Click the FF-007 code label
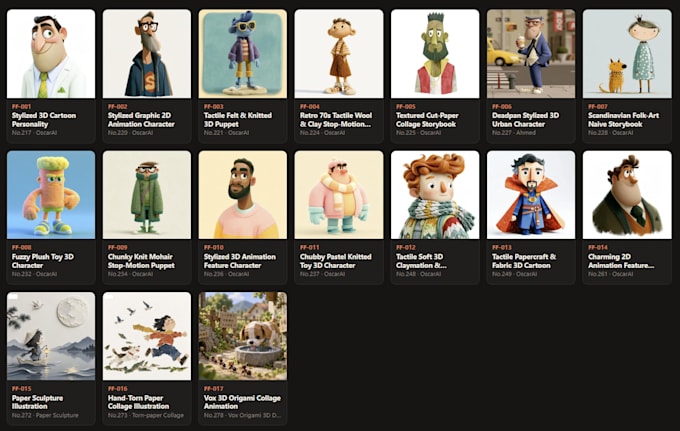This screenshot has height=431, width=680. pos(598,106)
